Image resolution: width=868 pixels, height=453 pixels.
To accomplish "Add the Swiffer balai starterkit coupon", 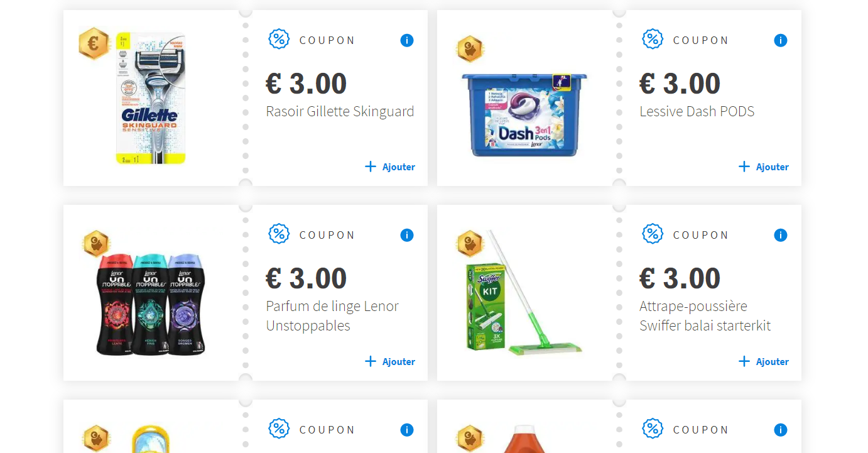I will coord(764,361).
